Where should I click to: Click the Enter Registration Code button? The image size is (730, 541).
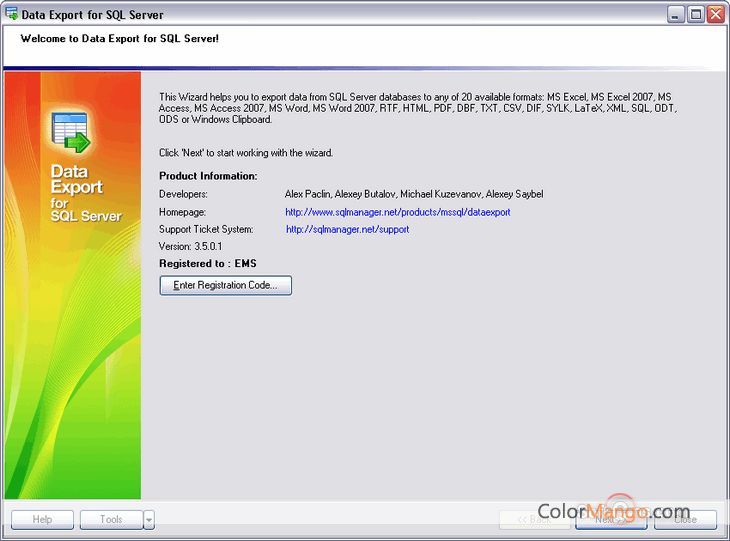225,285
